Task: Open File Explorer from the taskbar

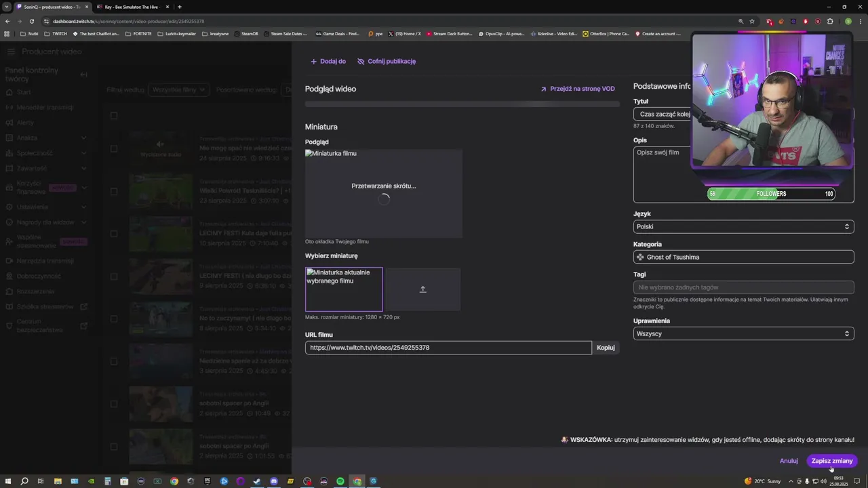Action: (58, 481)
